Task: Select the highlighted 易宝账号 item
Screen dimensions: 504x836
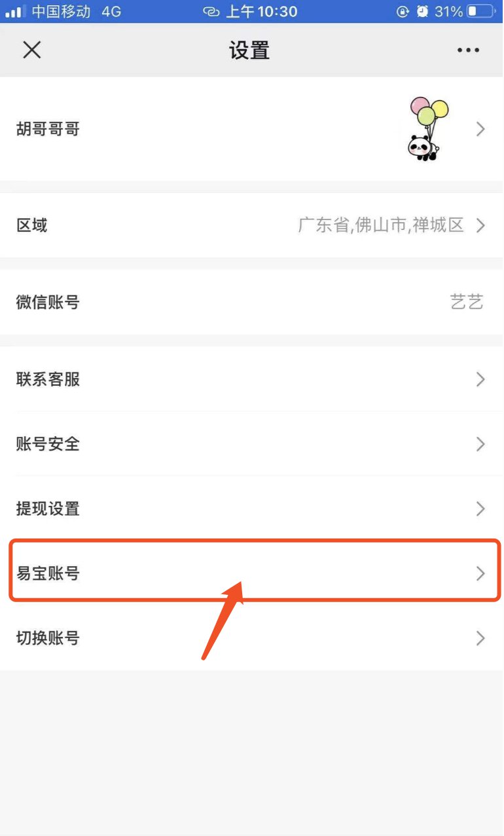Action: (x=255, y=570)
